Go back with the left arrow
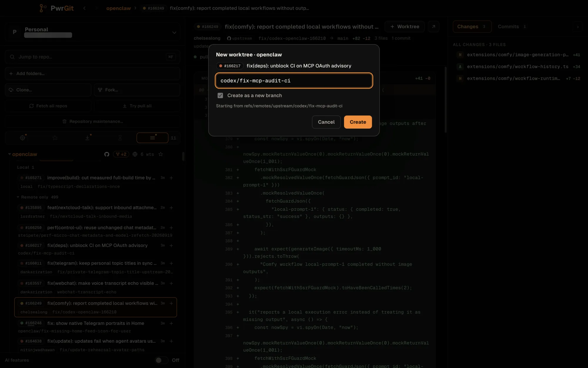The image size is (588, 368). [84, 8]
